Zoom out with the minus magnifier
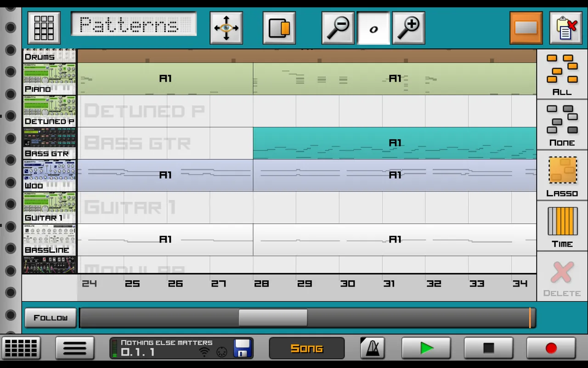 click(338, 28)
